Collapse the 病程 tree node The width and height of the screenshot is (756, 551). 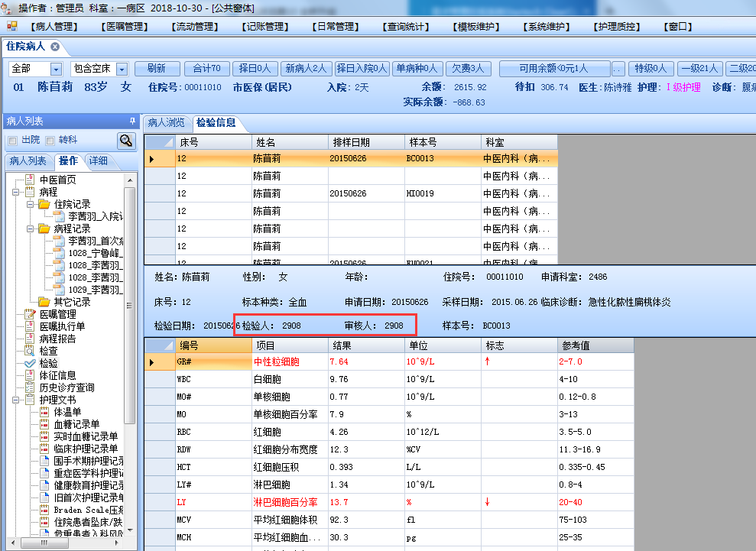tap(15, 192)
